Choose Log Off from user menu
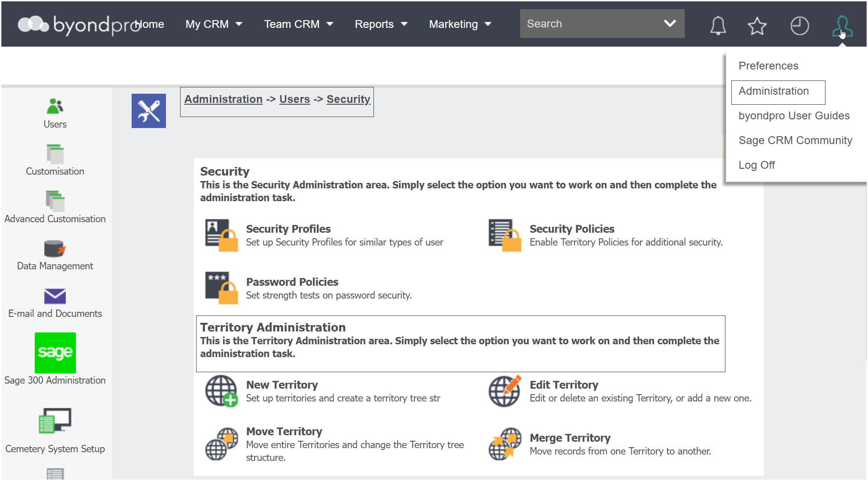The height and width of the screenshot is (481, 868). [756, 165]
